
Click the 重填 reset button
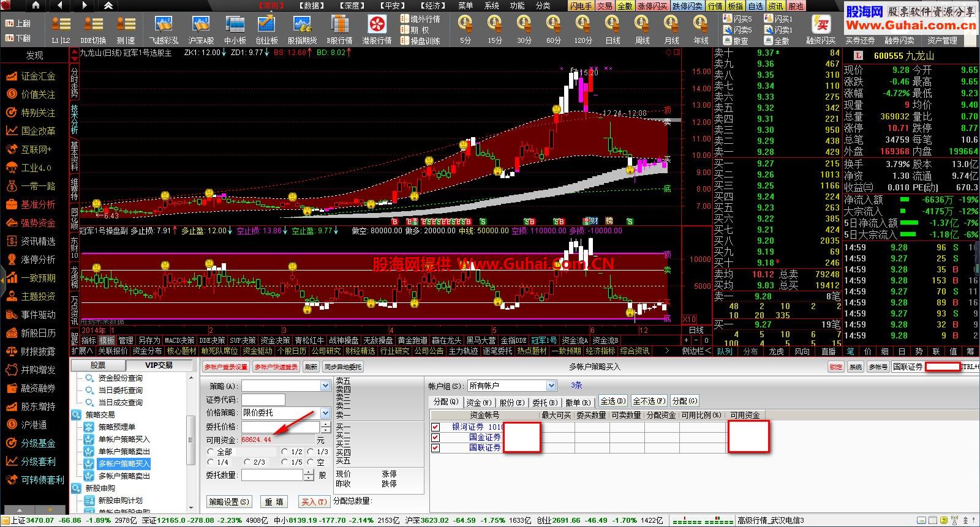click(274, 501)
